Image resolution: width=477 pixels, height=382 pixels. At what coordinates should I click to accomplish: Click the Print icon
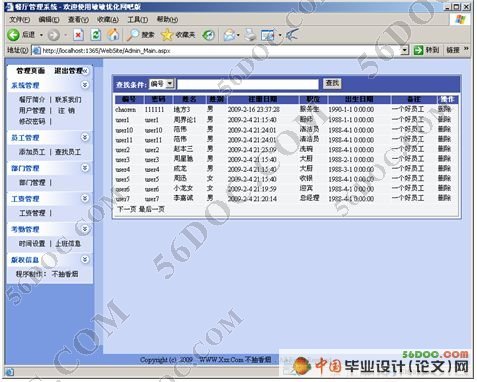pyautogui.click(x=250, y=35)
